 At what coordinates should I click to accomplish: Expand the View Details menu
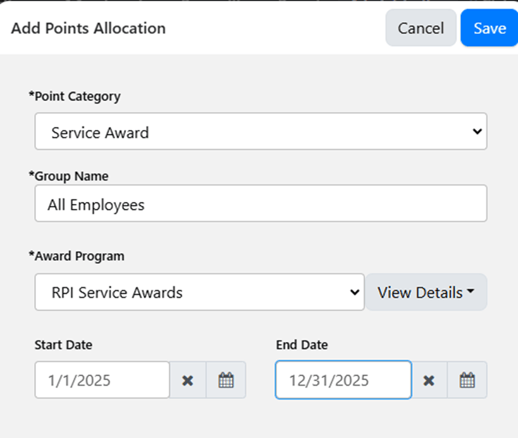426,292
